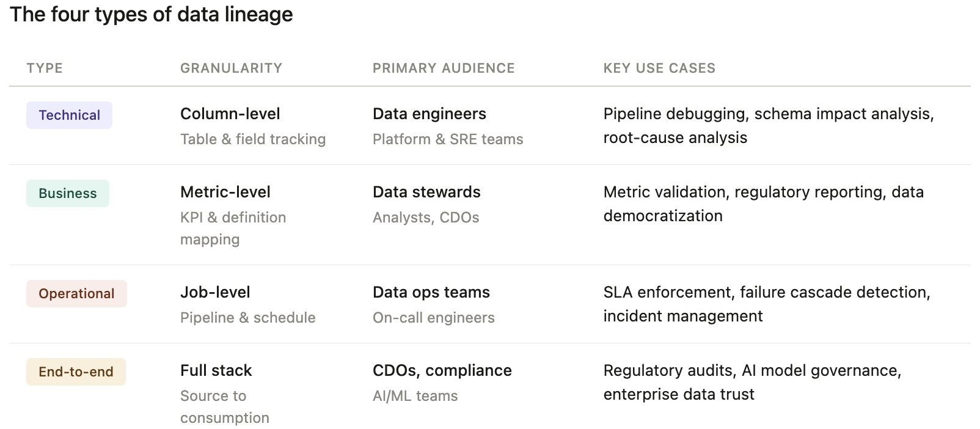Screen dimensions: 980x429
Task: Select the Metric-level granularity text
Action: coord(225,192)
